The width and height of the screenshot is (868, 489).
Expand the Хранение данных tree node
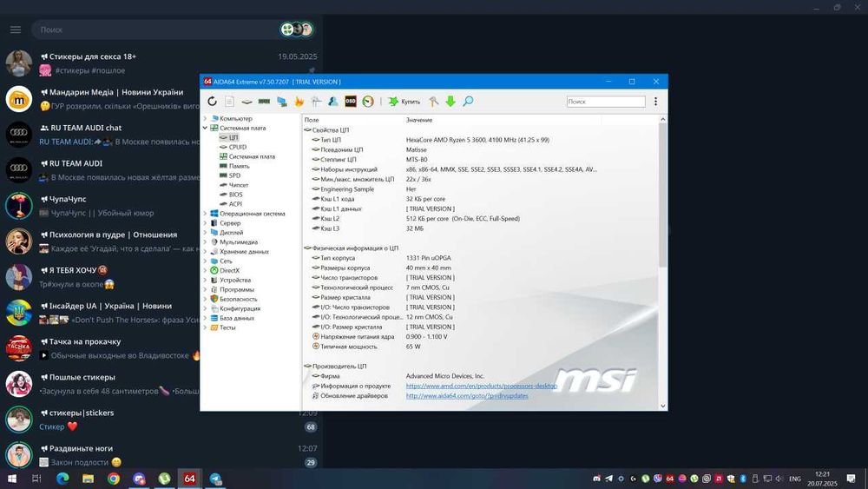tap(205, 251)
